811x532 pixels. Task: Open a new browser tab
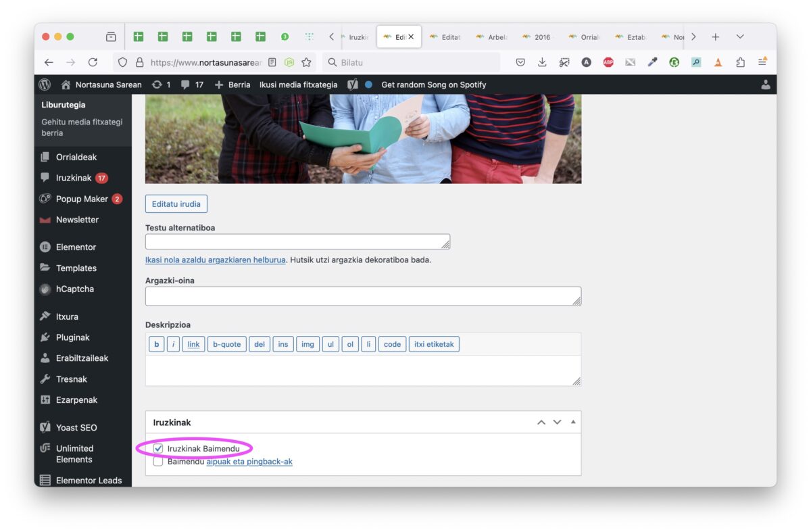pyautogui.click(x=716, y=37)
